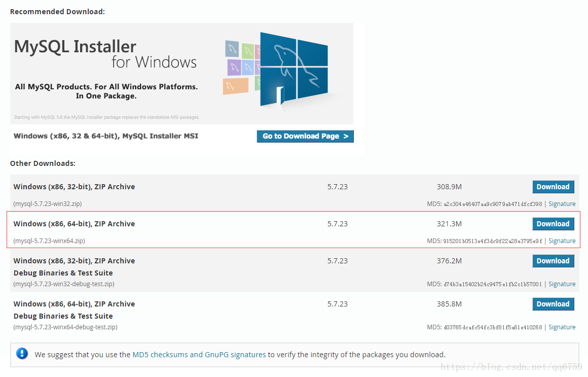This screenshot has width=588, height=377.
Task: Download the 64-bit Debug Binaries 385.8M
Action: (553, 304)
